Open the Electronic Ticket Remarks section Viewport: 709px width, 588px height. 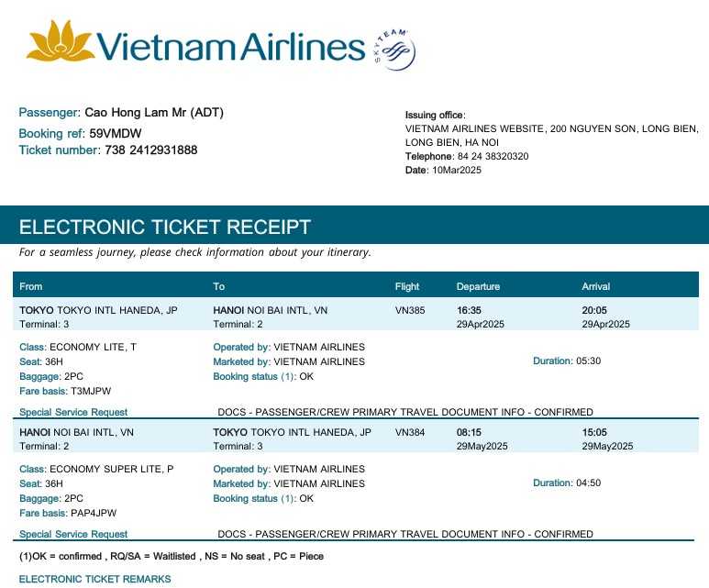[x=95, y=579]
